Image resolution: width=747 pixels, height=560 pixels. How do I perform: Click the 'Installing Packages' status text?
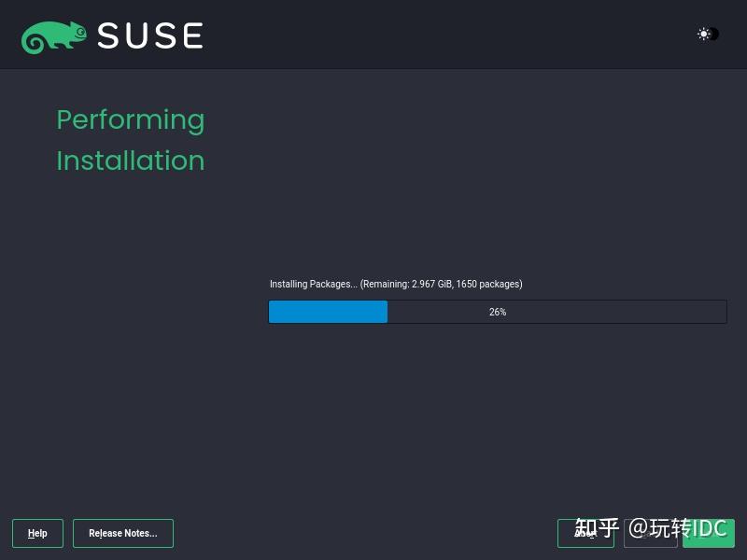click(308, 284)
